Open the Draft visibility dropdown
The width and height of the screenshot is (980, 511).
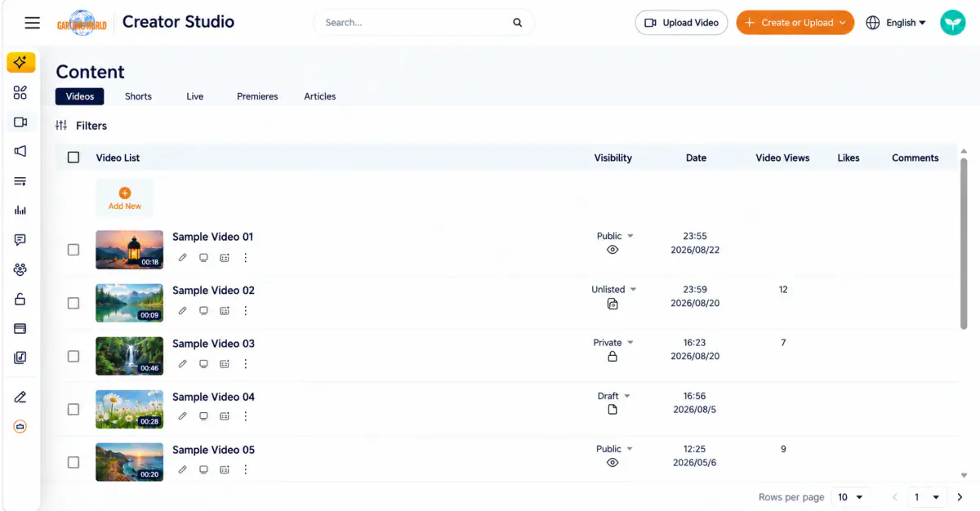[614, 396]
